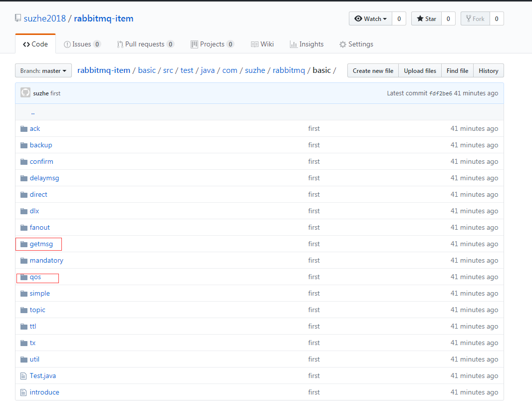
Task: Go to suzhe in the breadcrumb
Action: click(x=255, y=70)
